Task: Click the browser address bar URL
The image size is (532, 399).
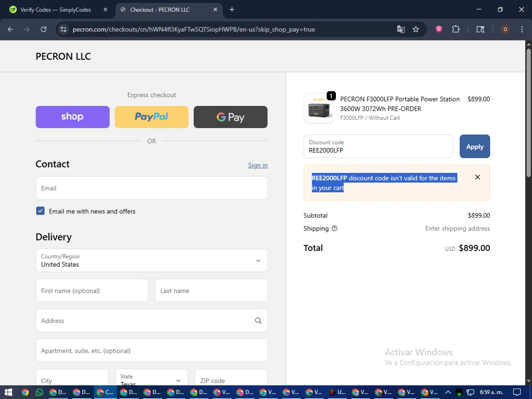Action: coord(194,29)
